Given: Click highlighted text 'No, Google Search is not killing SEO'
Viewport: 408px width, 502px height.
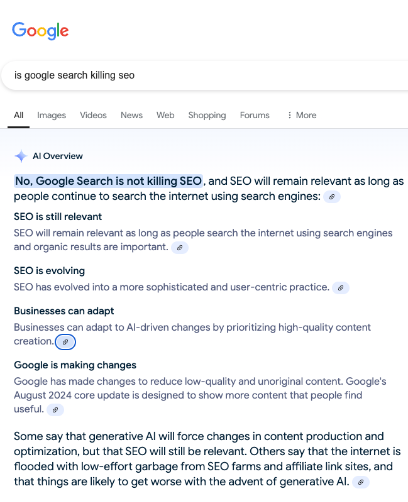Looking at the screenshot, I should [x=109, y=181].
